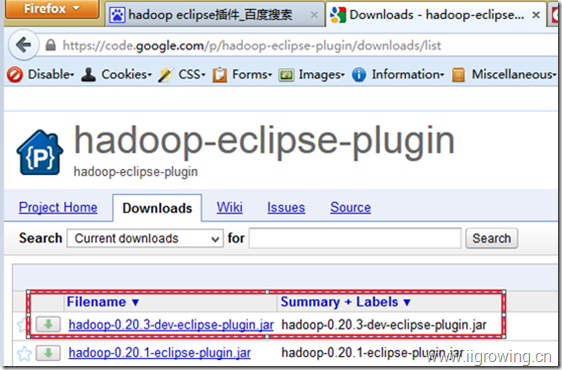The image size is (562, 370).
Task: Click the search text input after 'for'
Action: 355,238
